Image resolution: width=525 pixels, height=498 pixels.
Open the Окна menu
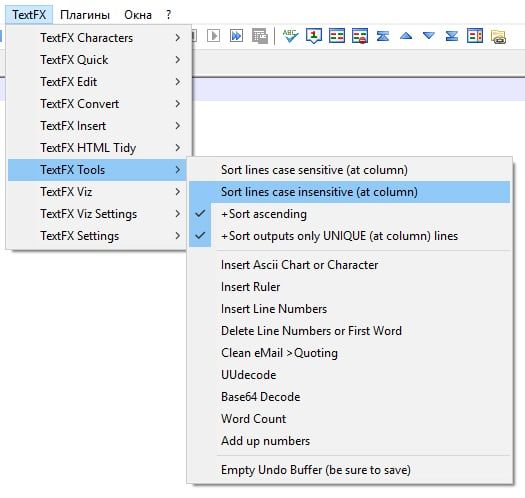[x=138, y=15]
